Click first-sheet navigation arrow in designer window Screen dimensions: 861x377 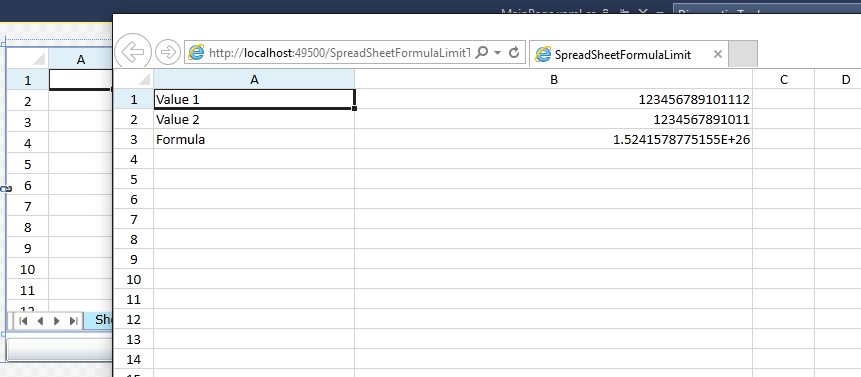pyautogui.click(x=23, y=320)
